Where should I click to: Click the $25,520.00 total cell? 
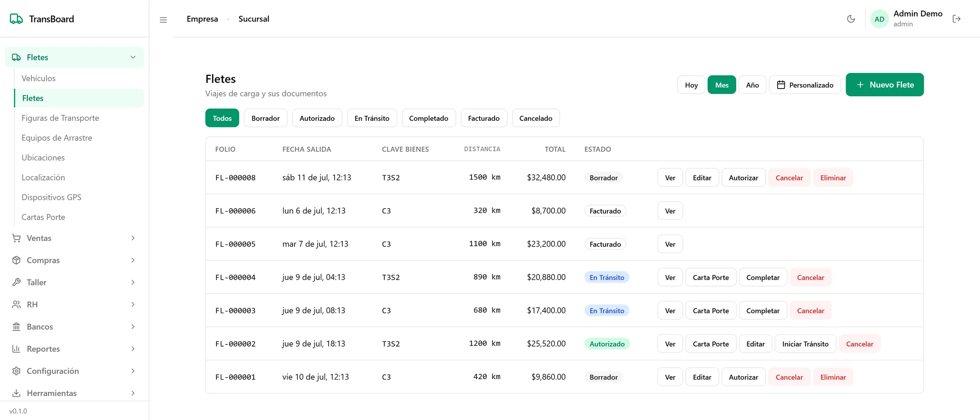(x=546, y=344)
